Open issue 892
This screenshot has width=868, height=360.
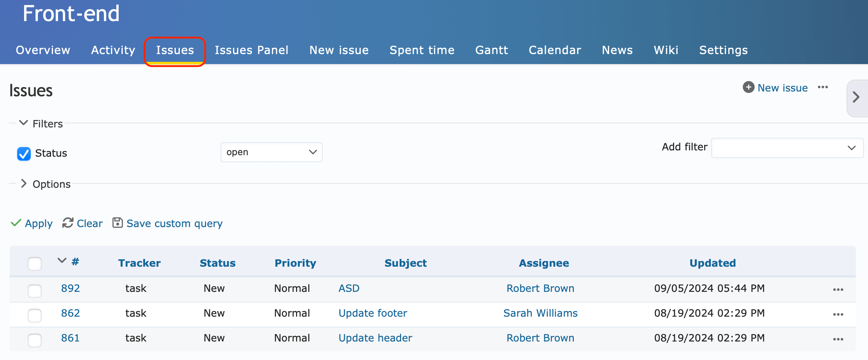pyautogui.click(x=70, y=288)
